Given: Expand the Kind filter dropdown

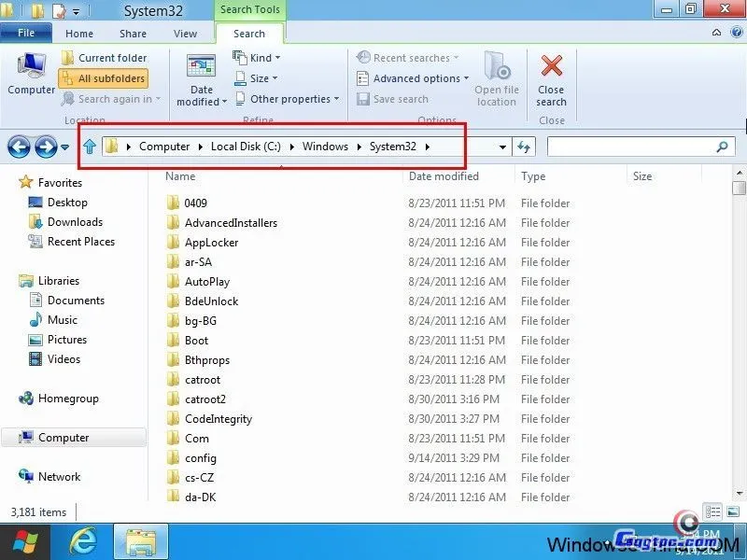Looking at the screenshot, I should (257, 58).
